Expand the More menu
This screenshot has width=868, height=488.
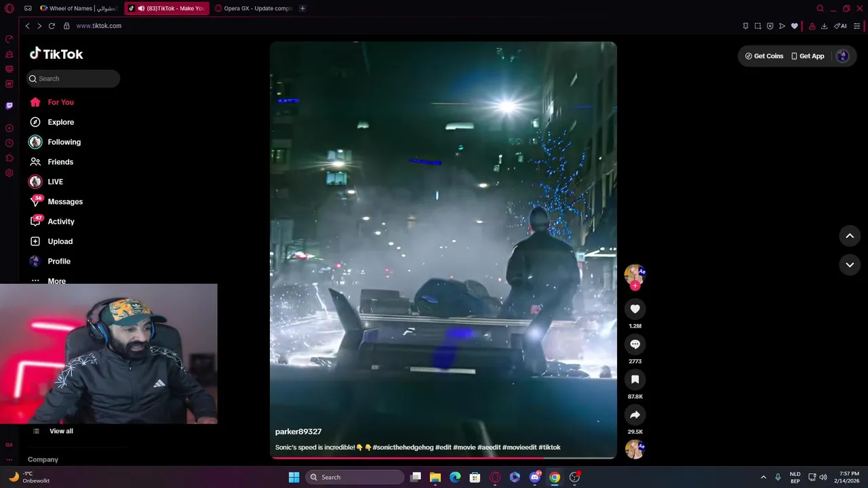tap(48, 281)
